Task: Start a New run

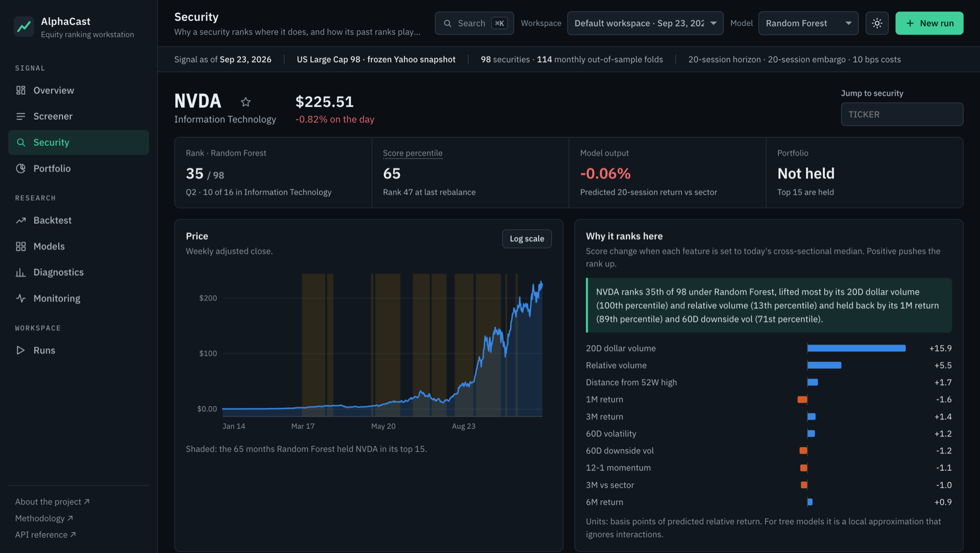Action: pyautogui.click(x=929, y=23)
